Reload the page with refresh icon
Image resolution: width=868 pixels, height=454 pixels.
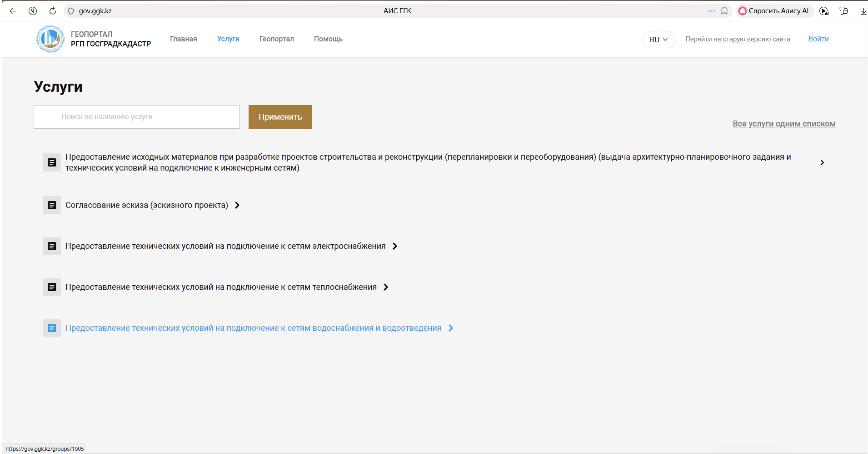click(x=53, y=11)
